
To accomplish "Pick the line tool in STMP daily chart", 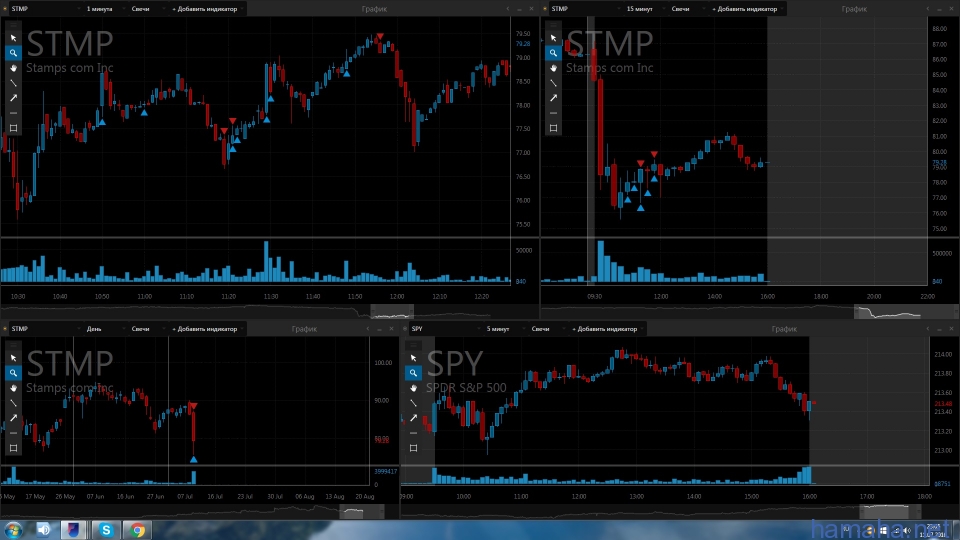I will [x=13, y=403].
